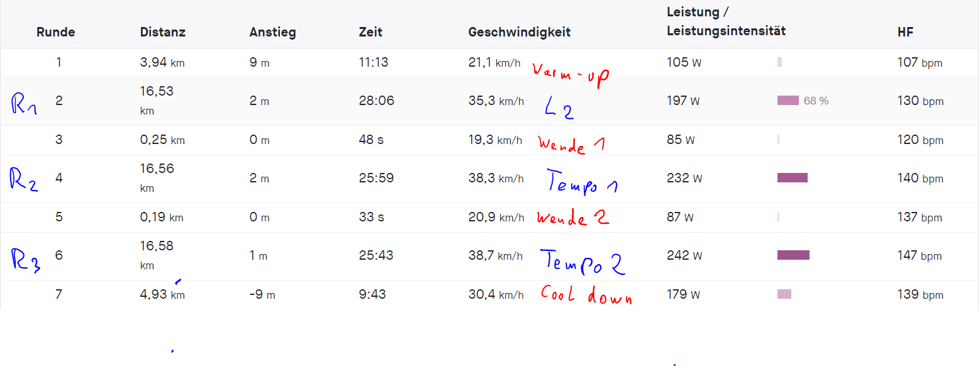Click the power intensity bar beside 232 W

pos(793,178)
